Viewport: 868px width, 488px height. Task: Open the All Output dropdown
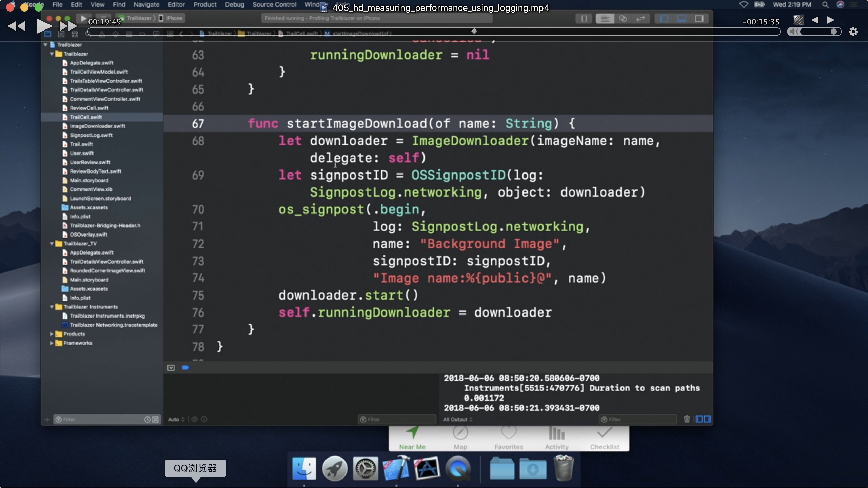coord(458,419)
